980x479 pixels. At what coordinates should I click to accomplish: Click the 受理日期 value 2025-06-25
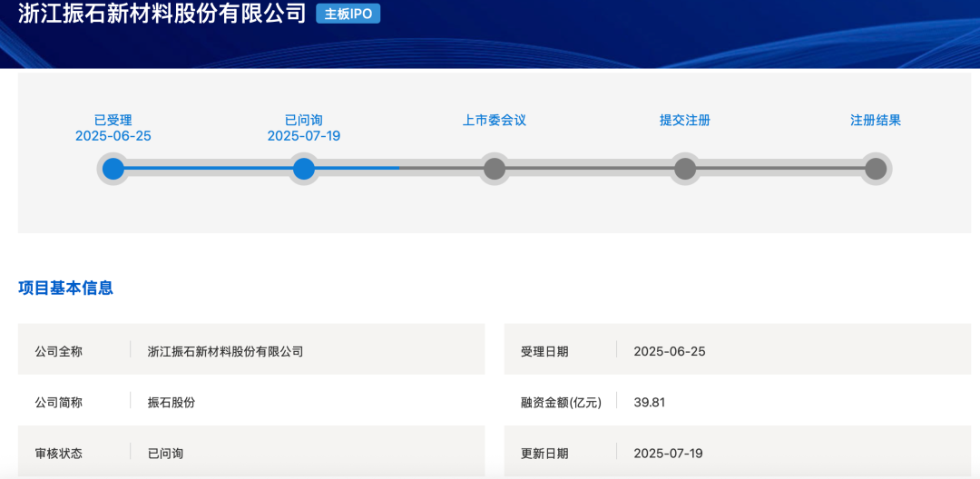[x=670, y=352]
